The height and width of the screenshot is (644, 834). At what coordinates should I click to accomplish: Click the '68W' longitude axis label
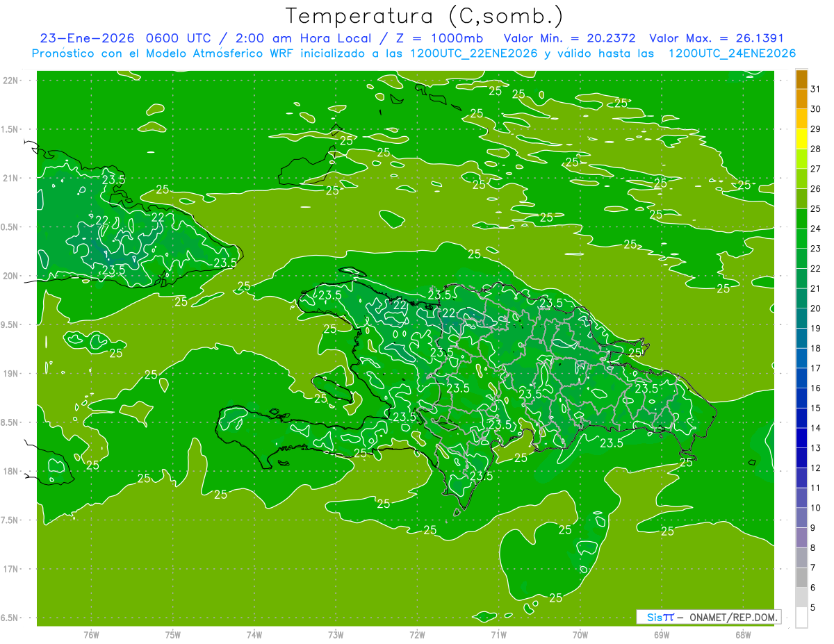point(743,635)
